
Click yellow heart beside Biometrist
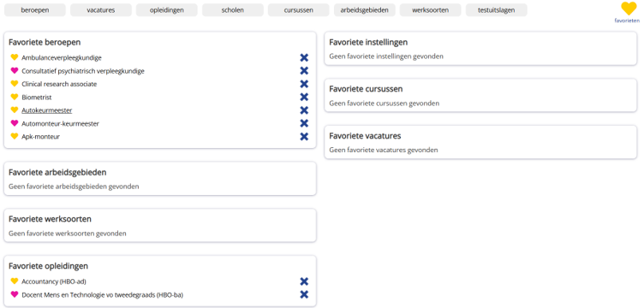(15, 97)
